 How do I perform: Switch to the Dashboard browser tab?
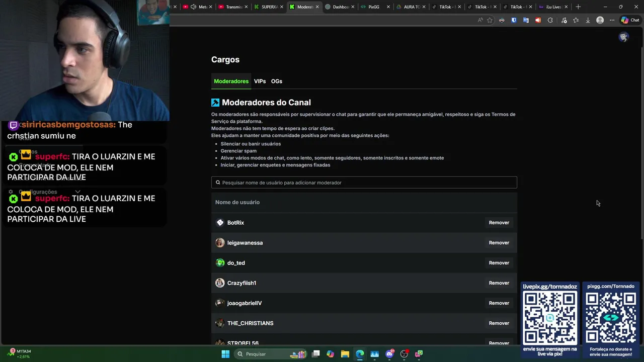point(340,7)
